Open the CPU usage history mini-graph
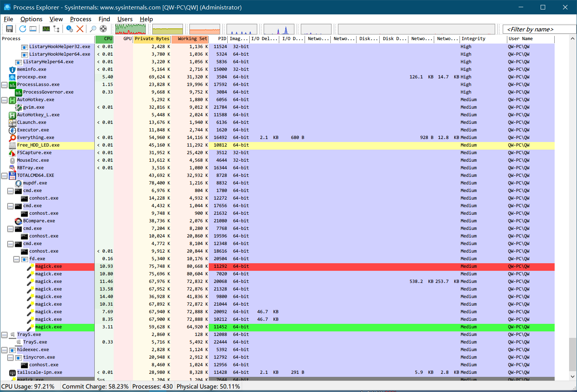The image size is (577, 392). coord(131,29)
